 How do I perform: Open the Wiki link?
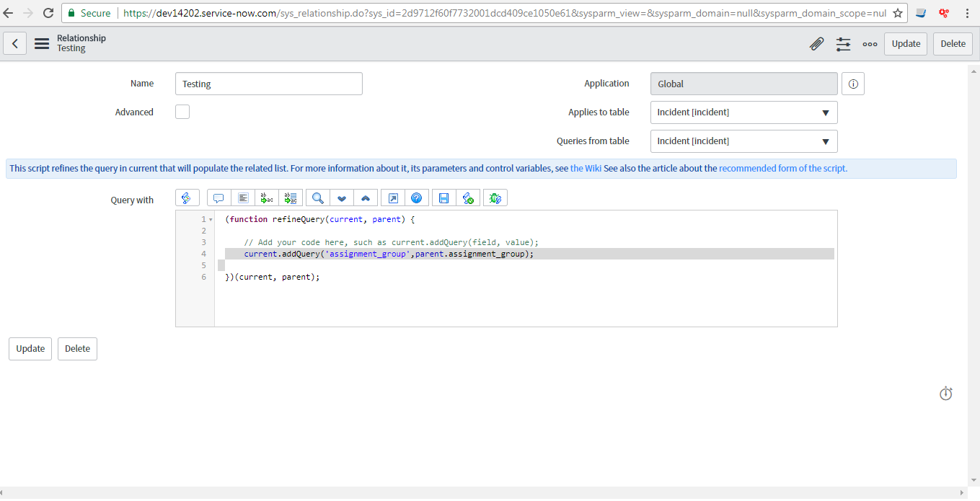tap(586, 169)
